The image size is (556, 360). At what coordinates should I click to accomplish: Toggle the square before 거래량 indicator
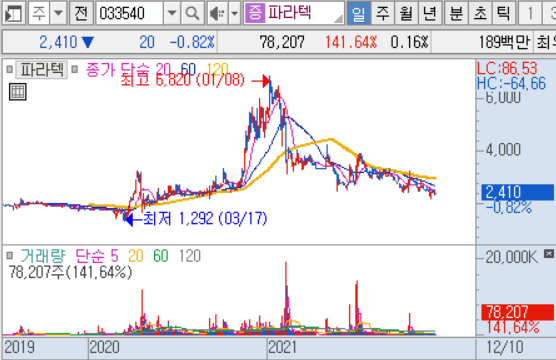coord(10,255)
